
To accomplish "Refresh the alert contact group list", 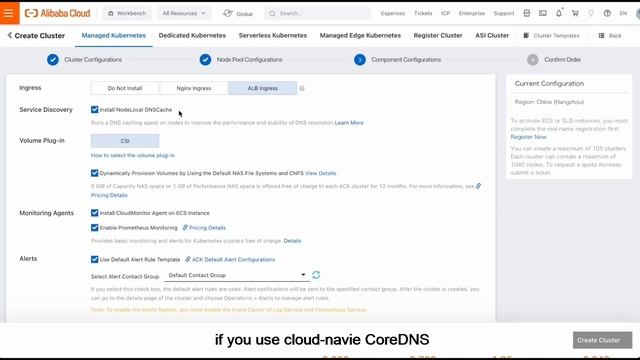I will [316, 275].
